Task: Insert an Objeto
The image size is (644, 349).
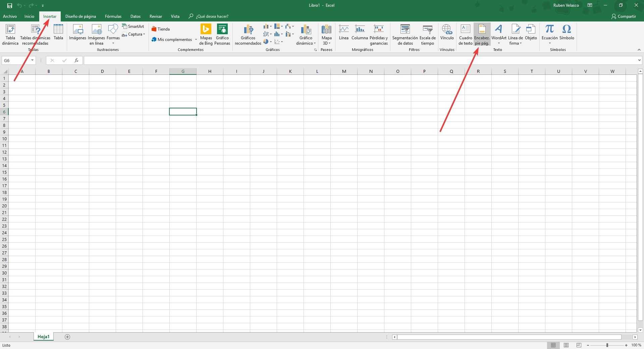Action: [x=531, y=32]
